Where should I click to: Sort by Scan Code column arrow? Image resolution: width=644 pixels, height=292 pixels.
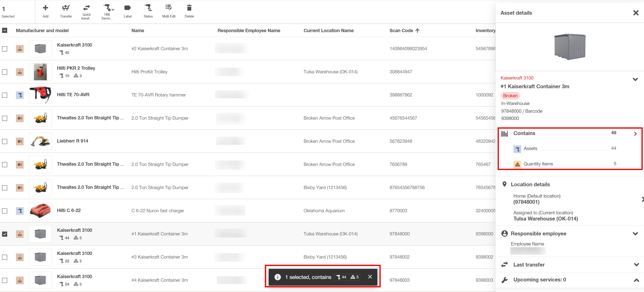(417, 30)
